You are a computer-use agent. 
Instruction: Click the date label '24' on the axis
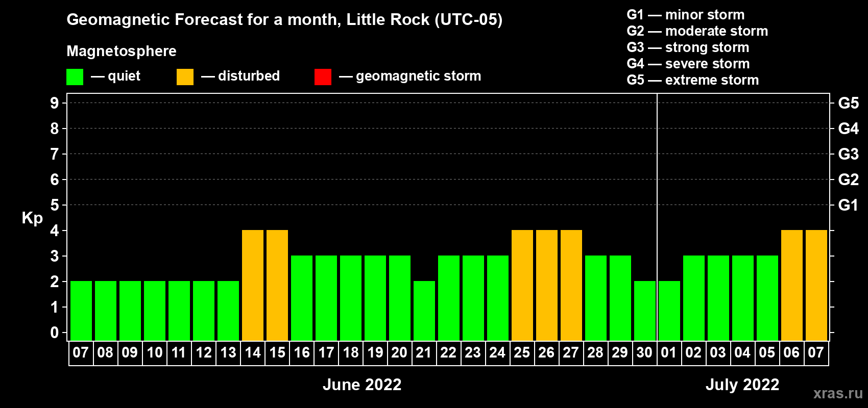tap(497, 353)
